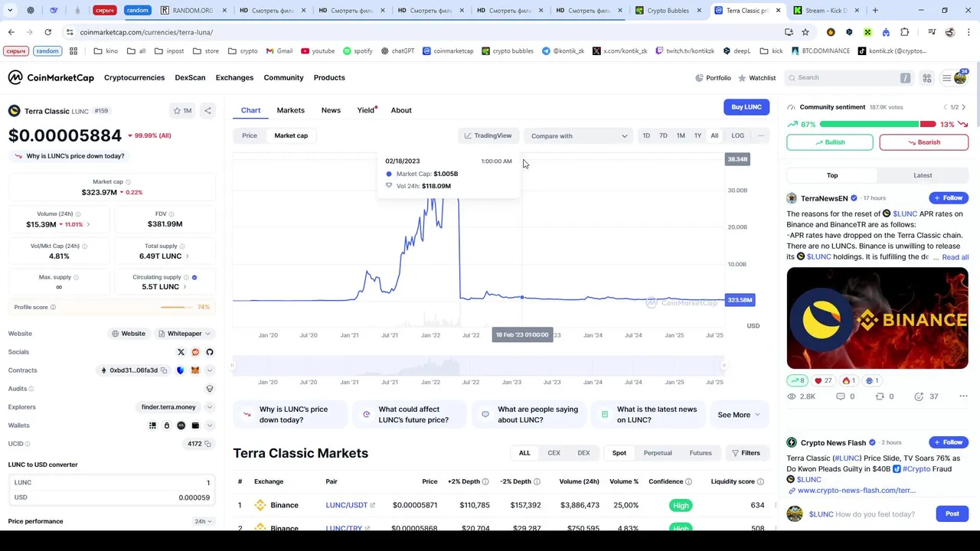Open the header grid apps icon

[x=926, y=78]
